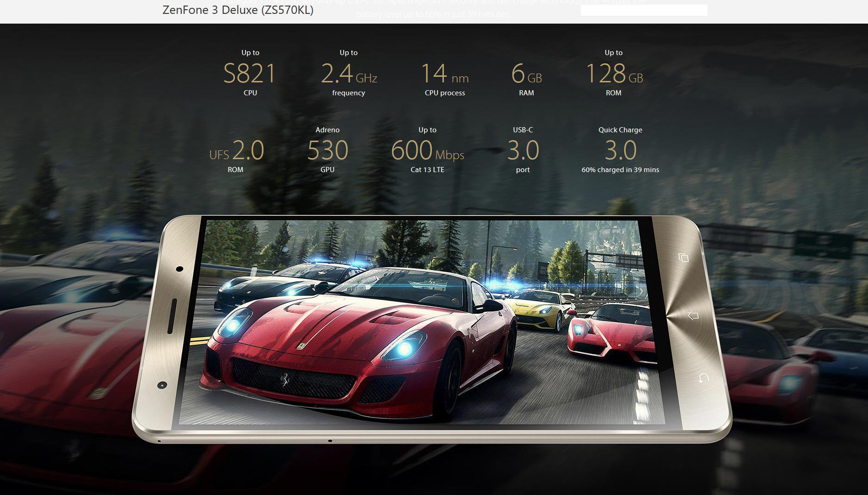Tap the home key icon on the phone
Image resolution: width=868 pixels, height=495 pixels.
[693, 316]
